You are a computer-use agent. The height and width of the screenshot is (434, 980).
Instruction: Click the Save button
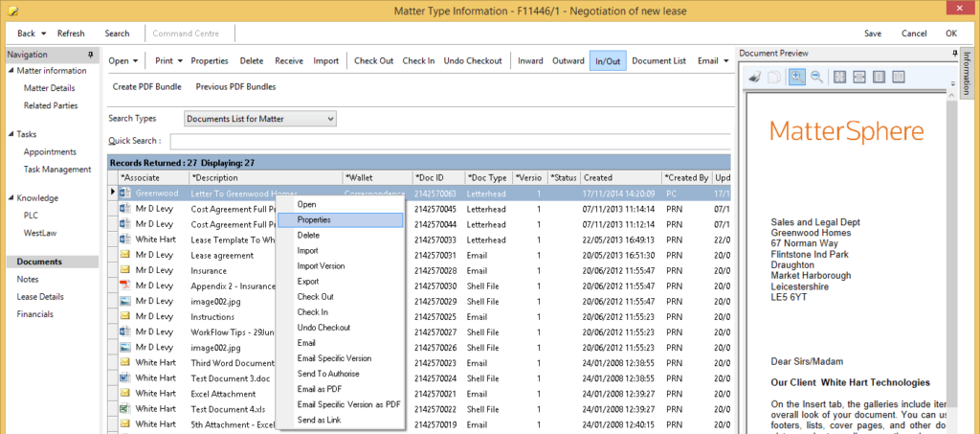coord(873,34)
